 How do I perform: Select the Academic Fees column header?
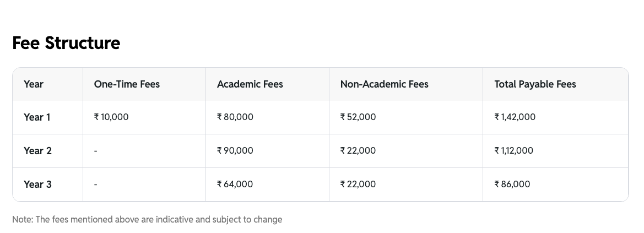click(250, 84)
